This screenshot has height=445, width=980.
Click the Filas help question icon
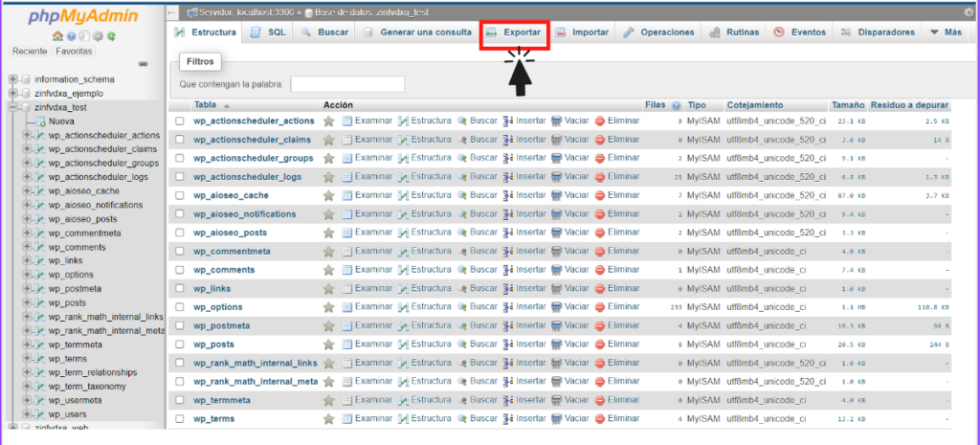(x=677, y=105)
